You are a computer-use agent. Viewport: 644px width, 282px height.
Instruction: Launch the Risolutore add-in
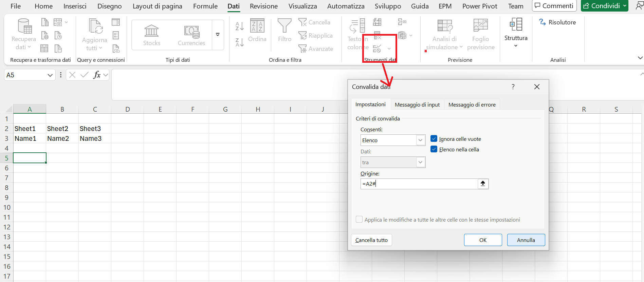coord(557,22)
